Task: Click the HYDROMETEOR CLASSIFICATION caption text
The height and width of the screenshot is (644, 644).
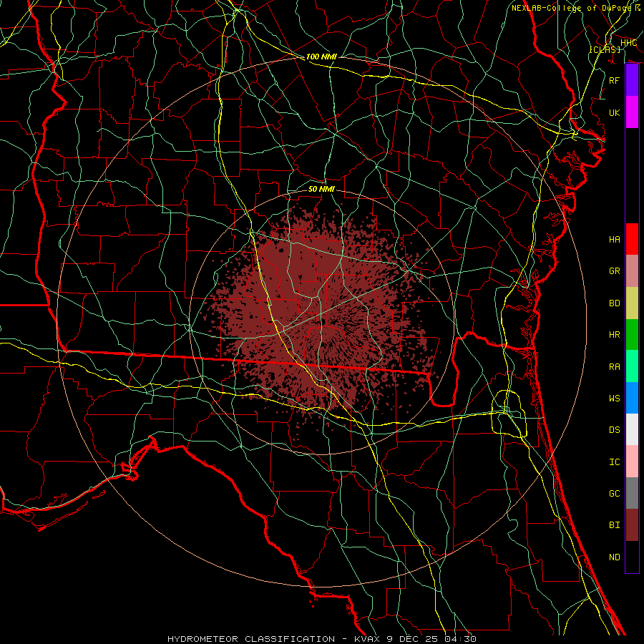Action: [x=251, y=639]
